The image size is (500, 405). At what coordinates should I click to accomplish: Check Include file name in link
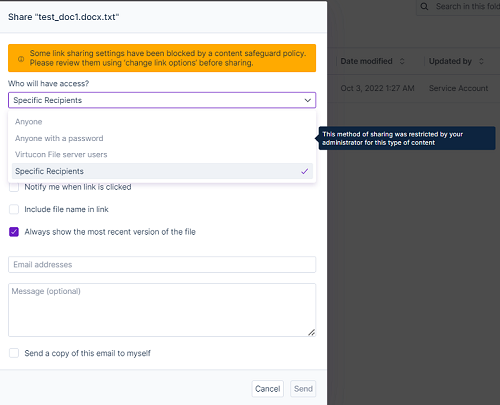pyautogui.click(x=14, y=209)
